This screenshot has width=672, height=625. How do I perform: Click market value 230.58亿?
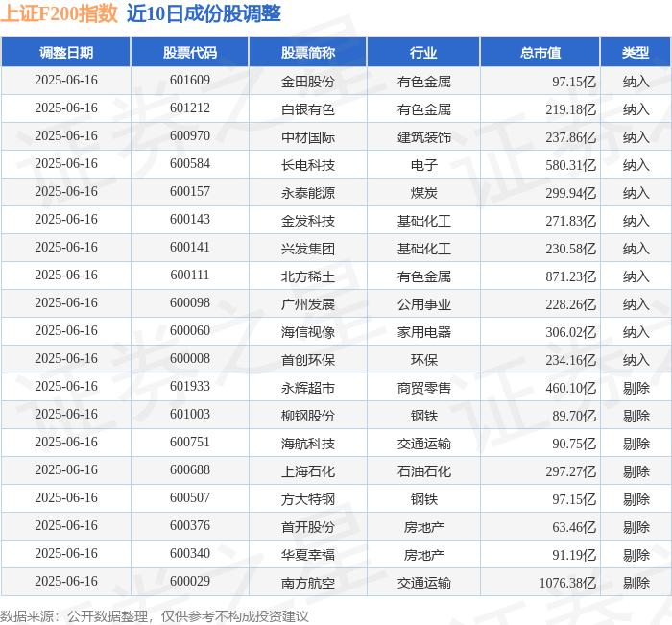[570, 249]
